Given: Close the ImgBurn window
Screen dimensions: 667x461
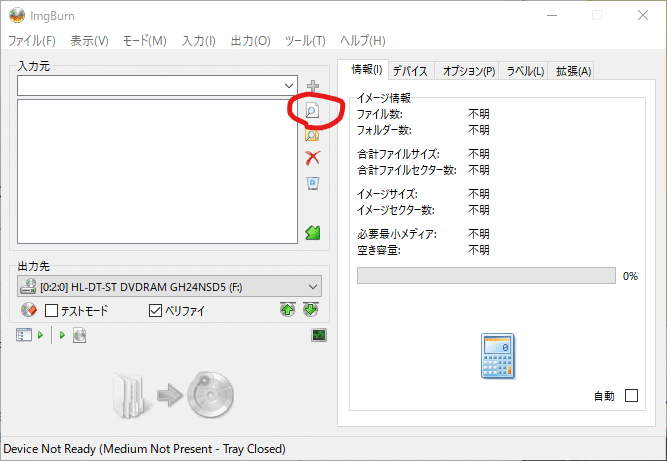Looking at the screenshot, I should [643, 16].
